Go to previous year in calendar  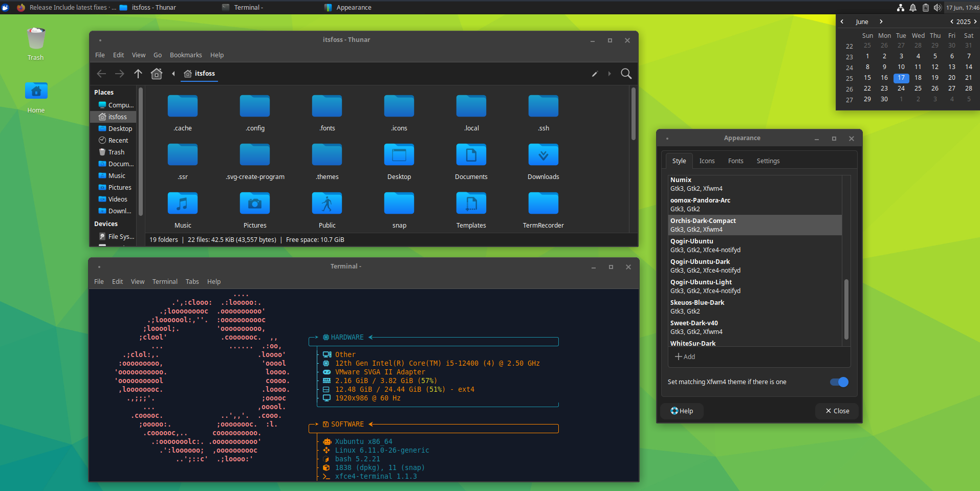(x=952, y=21)
